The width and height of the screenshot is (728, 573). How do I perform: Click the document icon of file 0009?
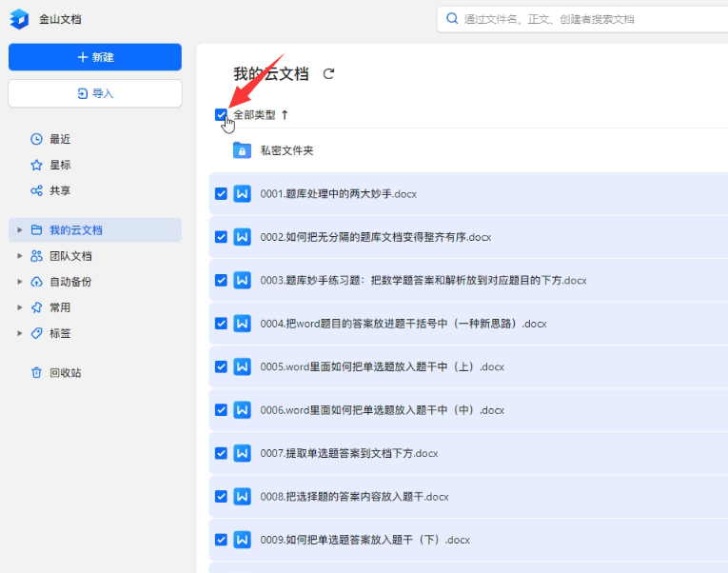pyautogui.click(x=242, y=540)
